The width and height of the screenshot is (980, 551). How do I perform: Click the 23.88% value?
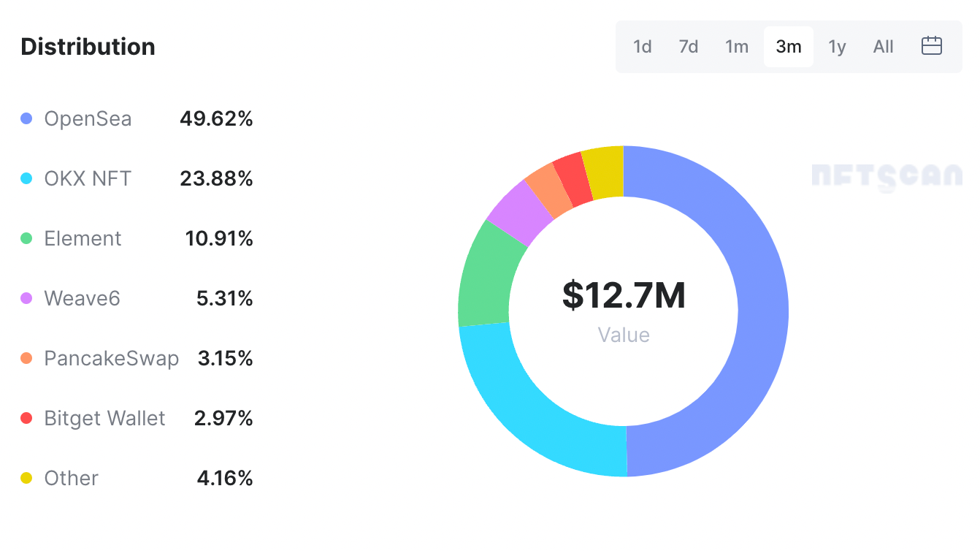pos(216,178)
